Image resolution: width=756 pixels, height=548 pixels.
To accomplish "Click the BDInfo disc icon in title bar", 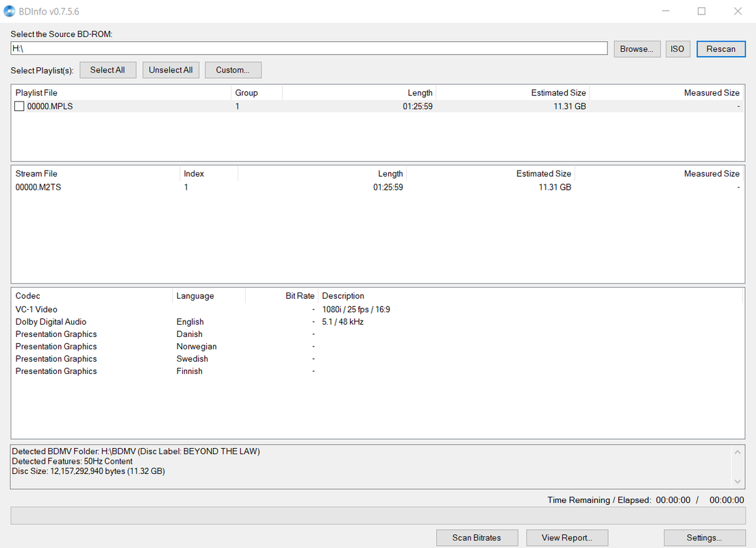I will (x=9, y=11).
